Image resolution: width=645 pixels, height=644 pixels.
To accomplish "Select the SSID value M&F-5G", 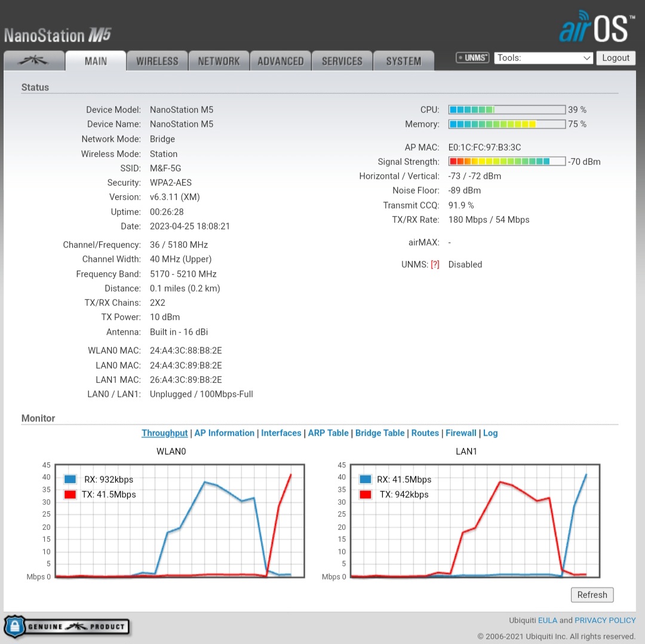I will [x=165, y=168].
